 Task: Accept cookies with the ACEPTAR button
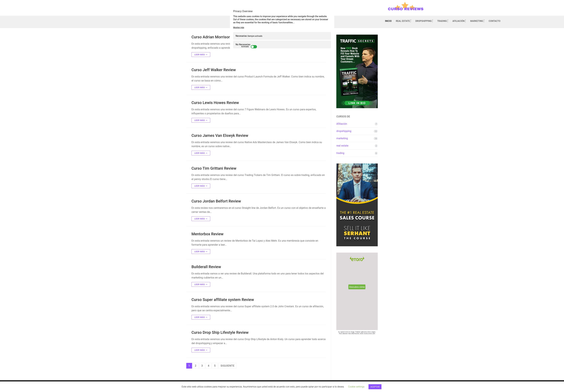click(x=375, y=387)
